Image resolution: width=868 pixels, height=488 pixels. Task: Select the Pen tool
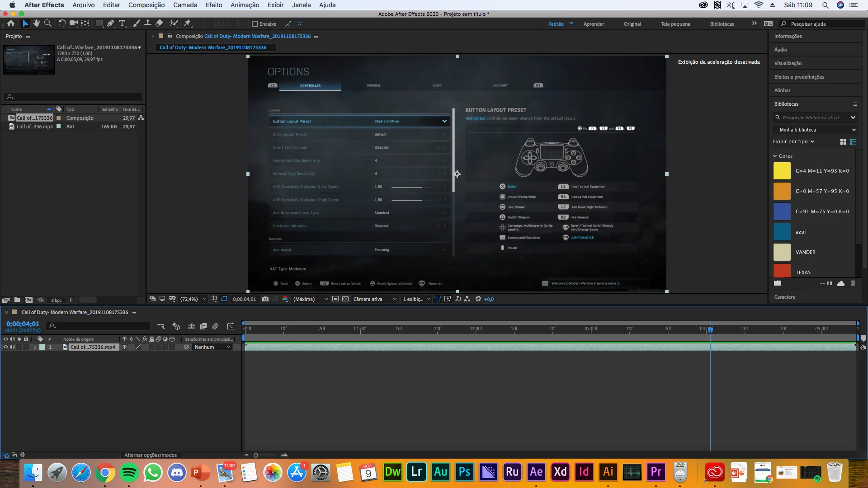(x=110, y=23)
